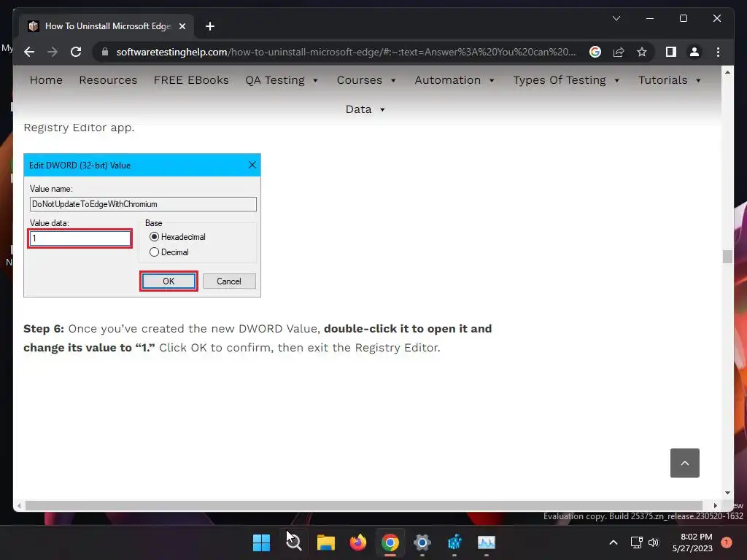Screen dimensions: 747x560
Task: Click the back-to-top arrow button
Action: pyautogui.click(x=684, y=463)
